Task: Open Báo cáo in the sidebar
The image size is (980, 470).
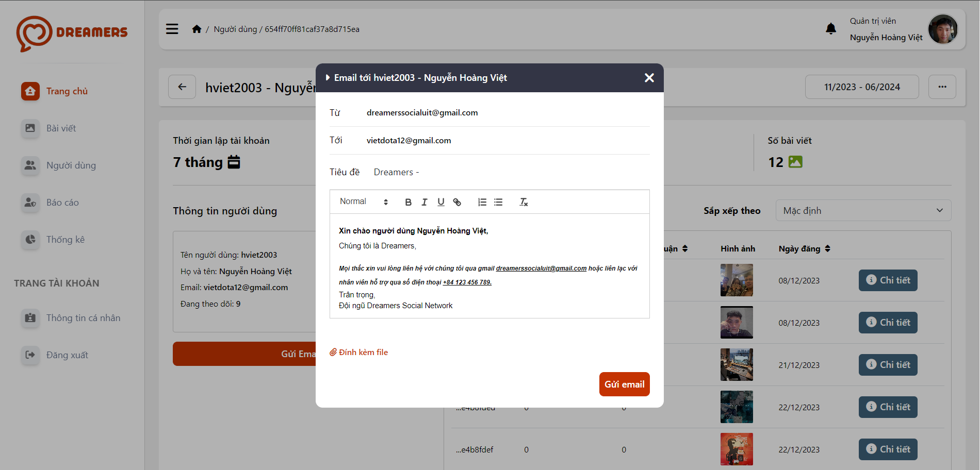Action: [x=62, y=203]
